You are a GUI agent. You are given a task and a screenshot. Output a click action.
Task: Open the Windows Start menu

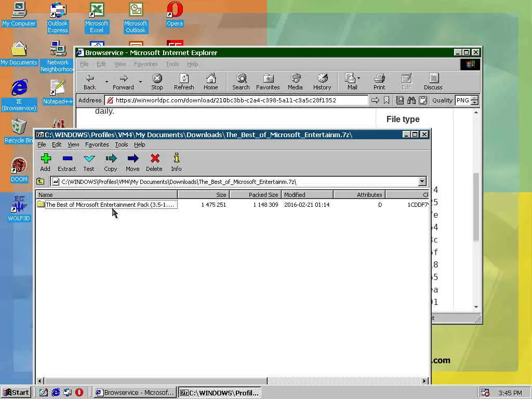(16, 393)
